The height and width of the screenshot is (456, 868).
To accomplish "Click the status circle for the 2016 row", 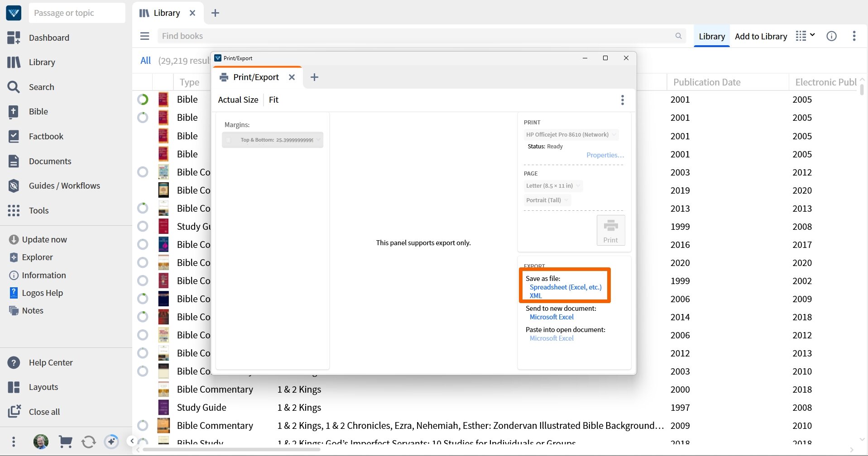I will pyautogui.click(x=143, y=245).
